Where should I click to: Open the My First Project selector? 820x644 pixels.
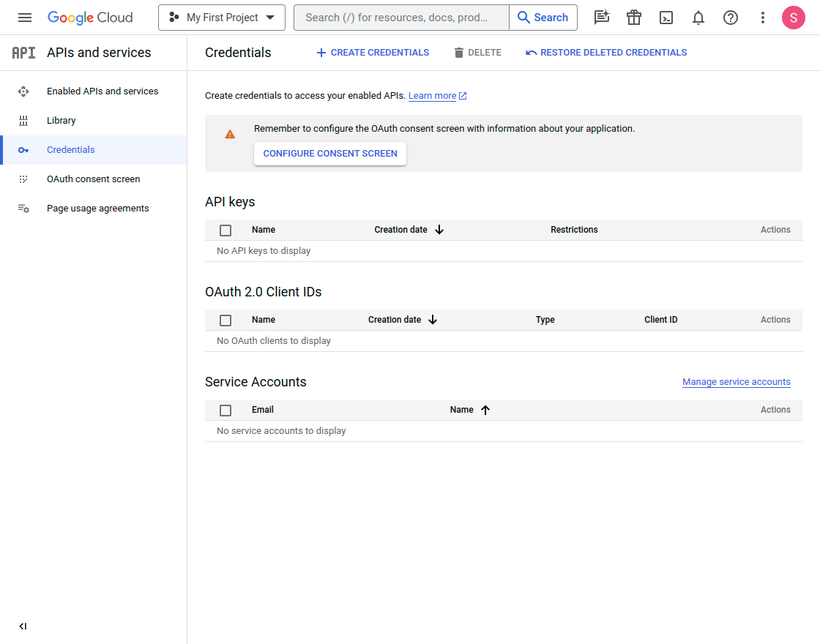[222, 18]
